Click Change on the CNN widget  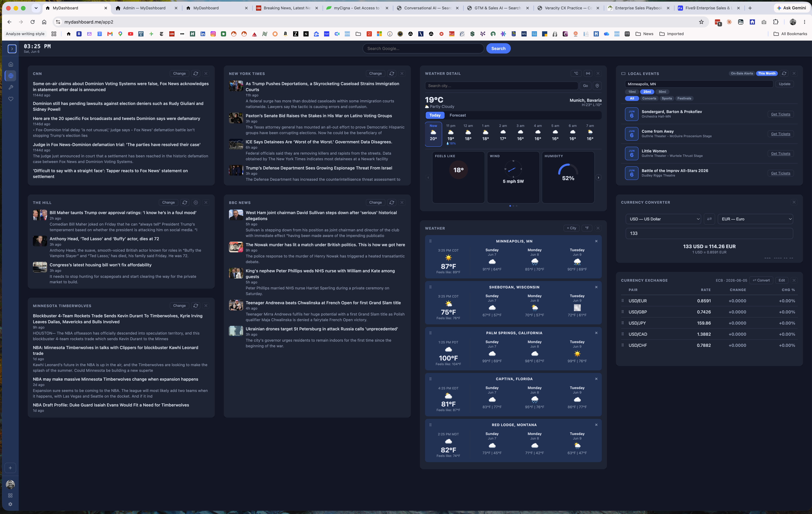(179, 74)
